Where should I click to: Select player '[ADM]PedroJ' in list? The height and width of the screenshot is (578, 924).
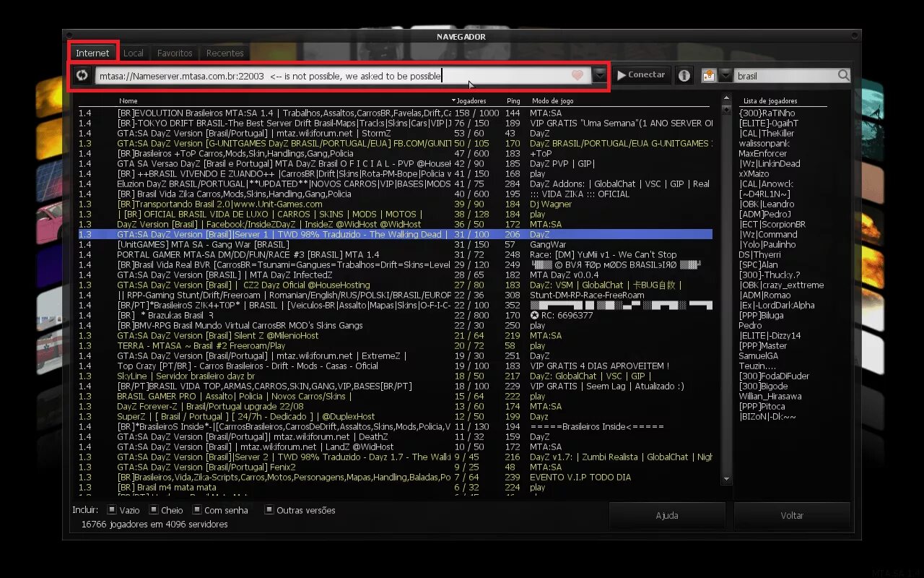pyautogui.click(x=764, y=214)
